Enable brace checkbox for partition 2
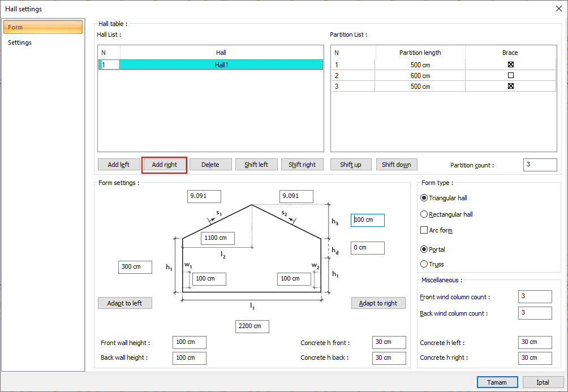The image size is (568, 392). click(511, 75)
